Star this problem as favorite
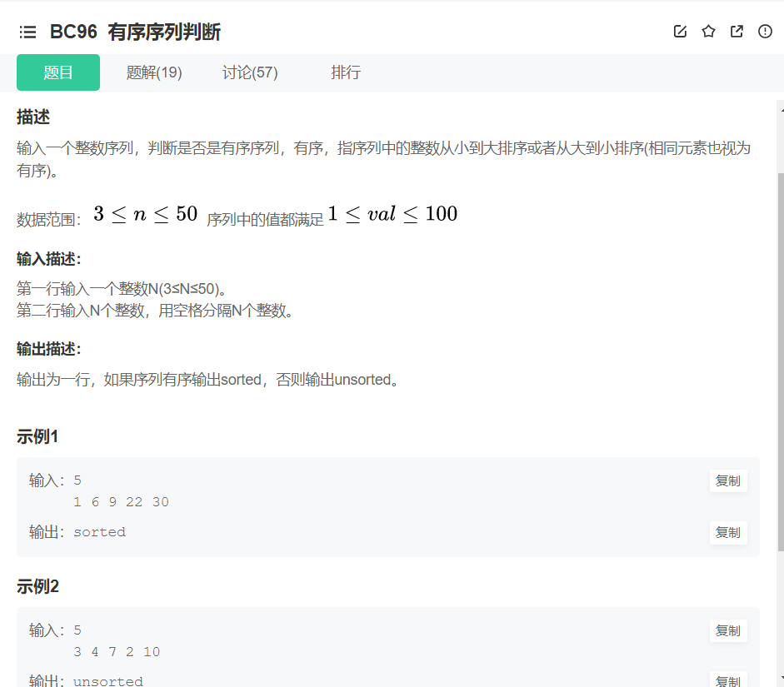 708,31
